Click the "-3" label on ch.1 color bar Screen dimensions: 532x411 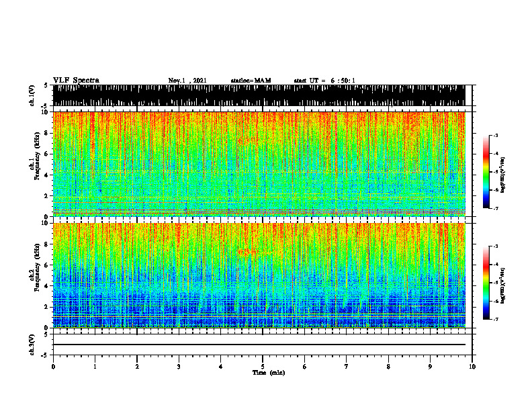[496, 136]
